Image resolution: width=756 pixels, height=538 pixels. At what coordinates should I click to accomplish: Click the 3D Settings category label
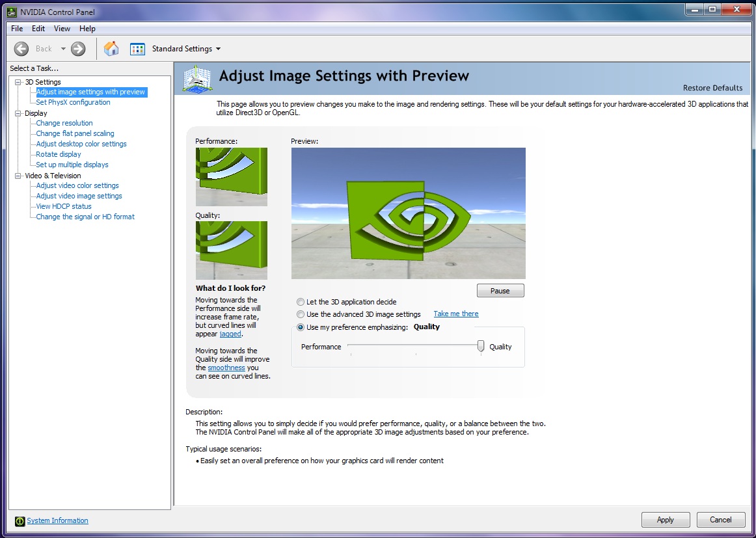[43, 82]
